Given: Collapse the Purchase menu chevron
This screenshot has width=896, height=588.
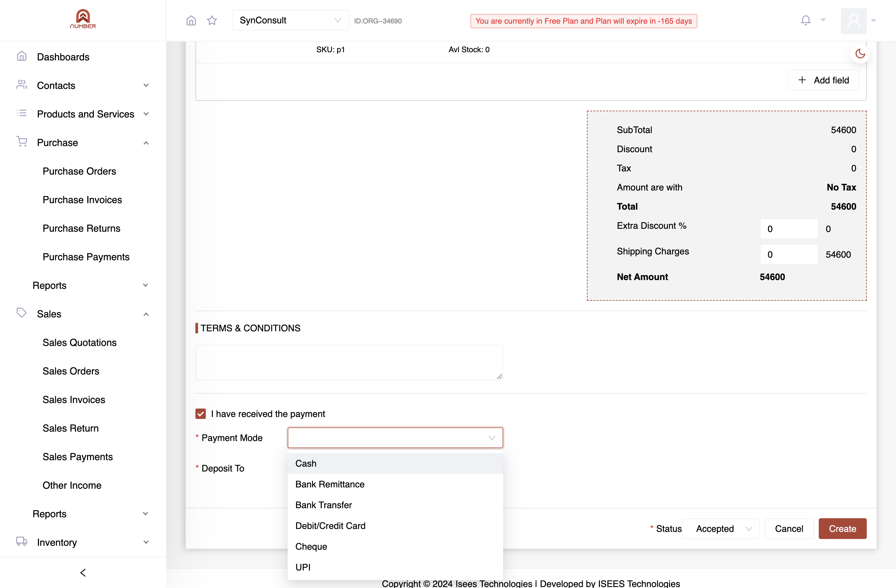Looking at the screenshot, I should [x=146, y=142].
